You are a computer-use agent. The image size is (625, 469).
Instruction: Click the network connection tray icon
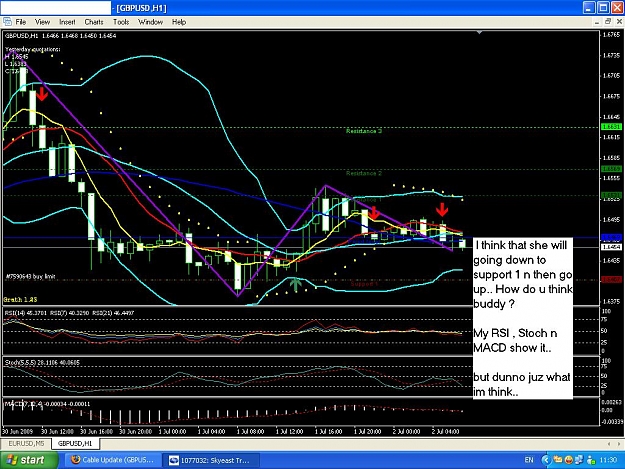(x=579, y=460)
